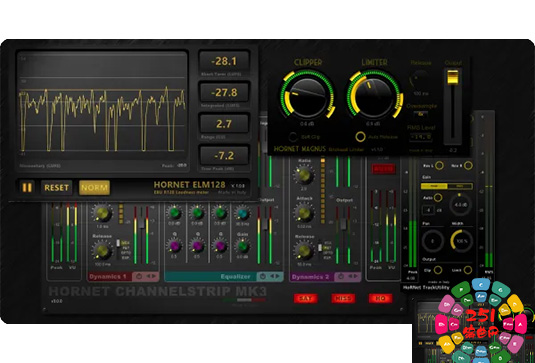The width and height of the screenshot is (535, 363).
Task: Click the Dynamics 1 Release knob
Action: point(102,251)
